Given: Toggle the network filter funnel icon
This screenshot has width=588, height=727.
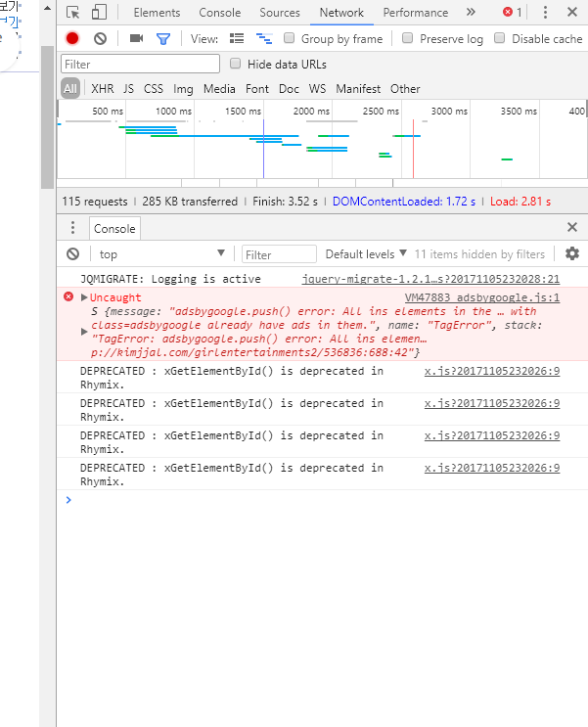Looking at the screenshot, I should (x=163, y=38).
